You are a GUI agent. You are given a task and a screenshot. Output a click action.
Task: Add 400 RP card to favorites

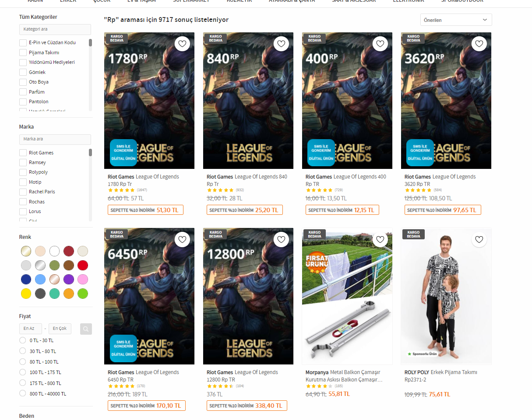[x=380, y=44]
